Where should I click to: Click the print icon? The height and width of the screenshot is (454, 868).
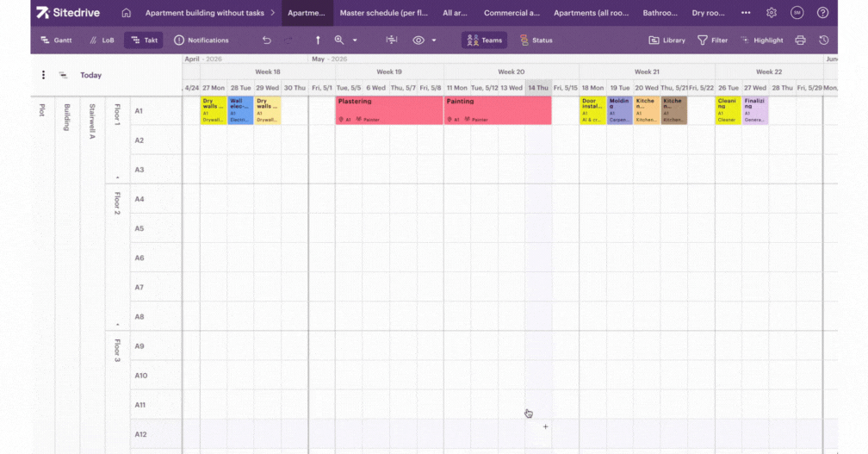point(800,40)
